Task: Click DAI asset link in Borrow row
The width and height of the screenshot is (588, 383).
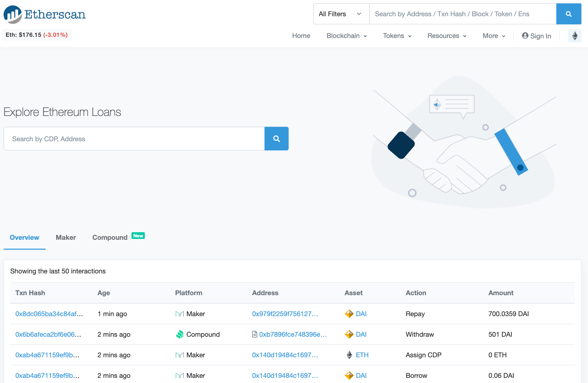Action: tap(361, 375)
